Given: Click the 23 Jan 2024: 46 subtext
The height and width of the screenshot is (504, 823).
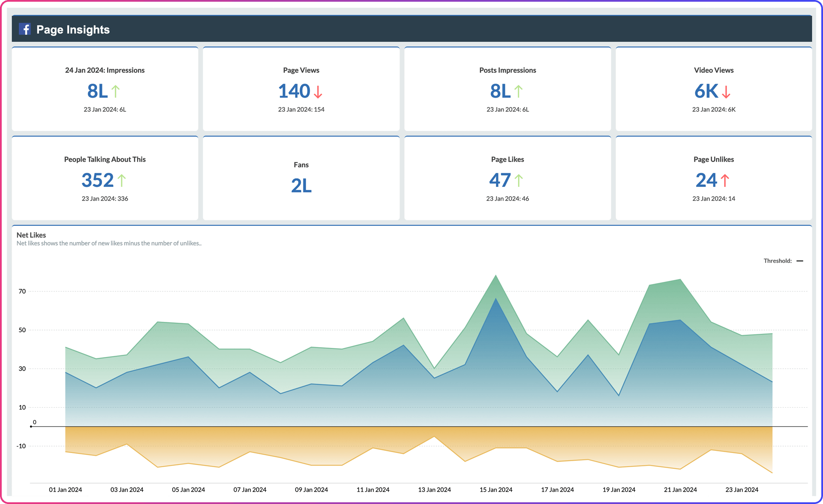Looking at the screenshot, I should tap(508, 198).
